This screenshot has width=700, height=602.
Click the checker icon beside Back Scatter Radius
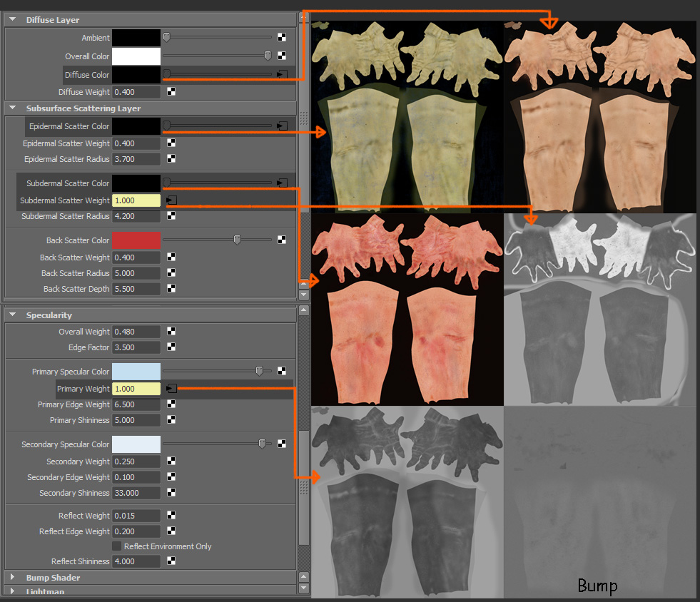tap(171, 272)
